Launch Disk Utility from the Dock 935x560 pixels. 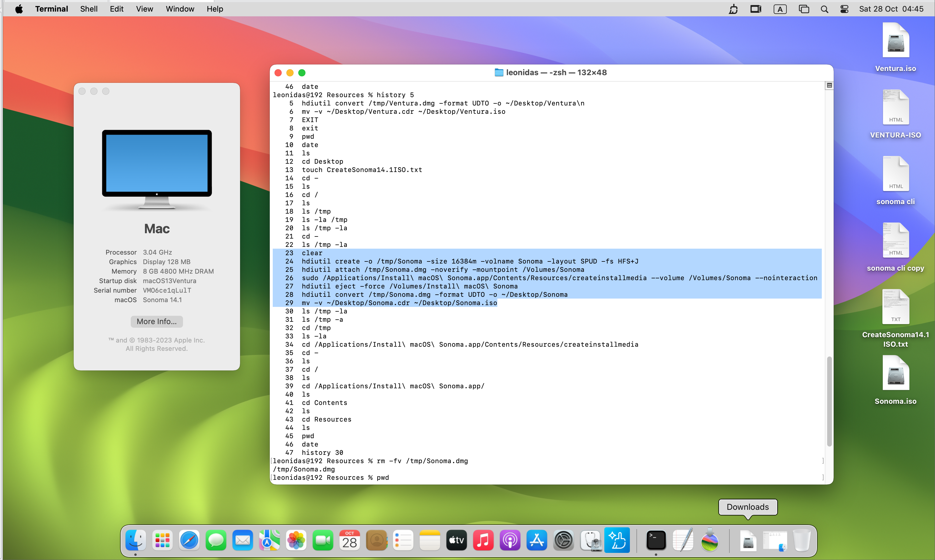pyautogui.click(x=591, y=540)
